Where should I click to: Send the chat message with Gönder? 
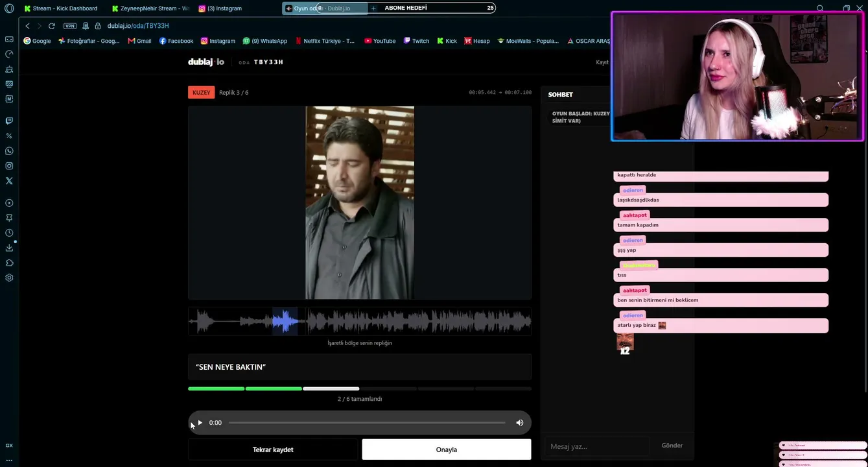[x=672, y=446]
